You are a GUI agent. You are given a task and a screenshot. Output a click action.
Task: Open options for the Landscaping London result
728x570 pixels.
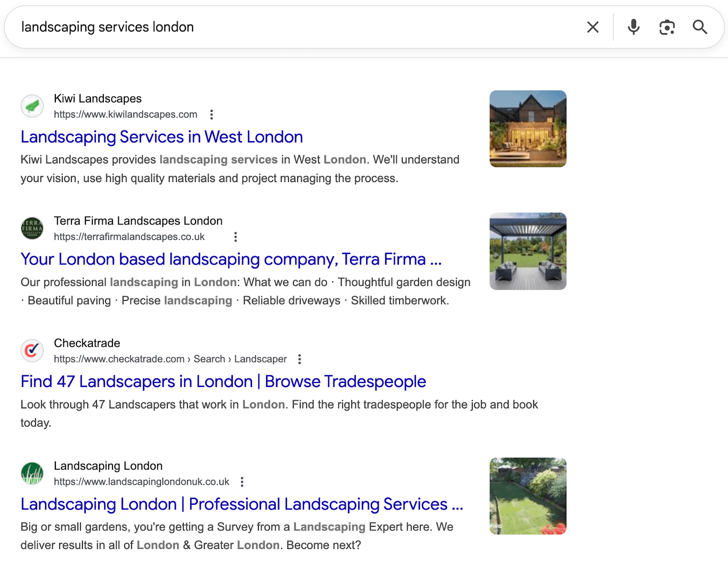243,481
